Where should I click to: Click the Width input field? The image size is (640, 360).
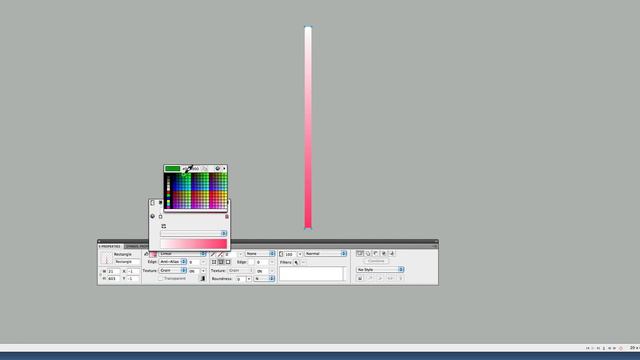114,271
